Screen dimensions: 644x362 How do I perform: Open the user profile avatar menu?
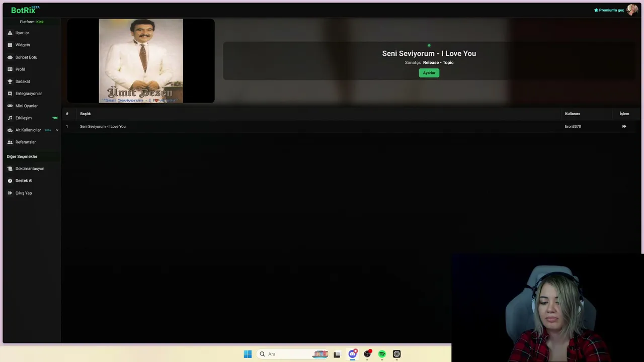632,10
